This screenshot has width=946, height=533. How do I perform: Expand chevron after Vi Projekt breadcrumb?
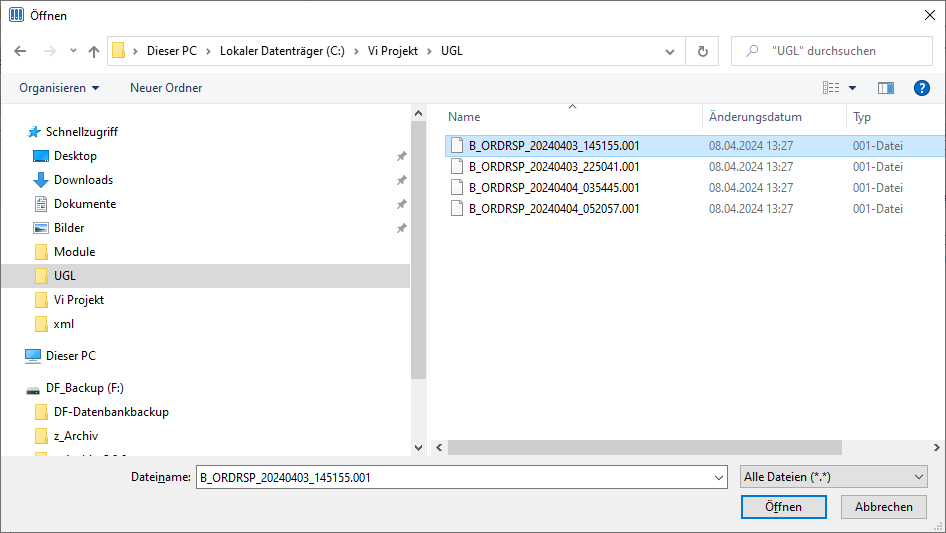click(430, 51)
